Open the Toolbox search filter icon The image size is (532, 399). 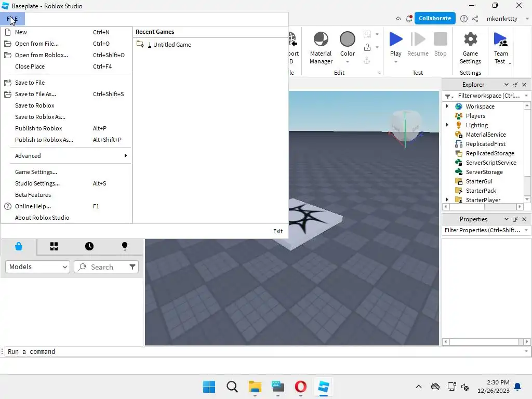[x=132, y=267]
